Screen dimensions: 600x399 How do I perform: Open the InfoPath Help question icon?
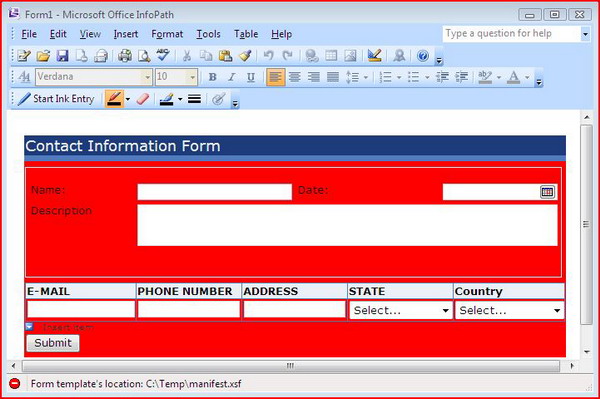422,56
